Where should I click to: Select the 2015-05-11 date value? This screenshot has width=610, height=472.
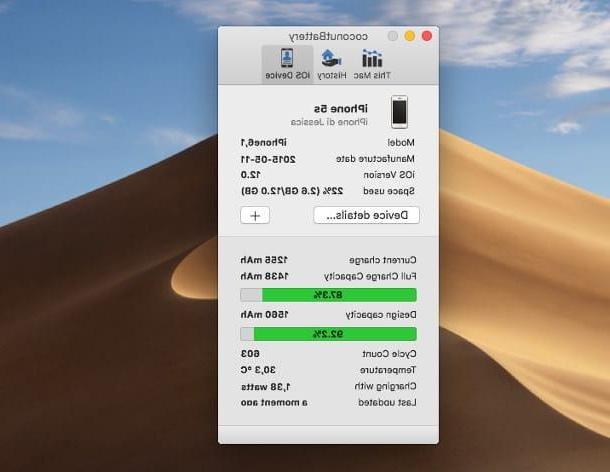coord(268,159)
